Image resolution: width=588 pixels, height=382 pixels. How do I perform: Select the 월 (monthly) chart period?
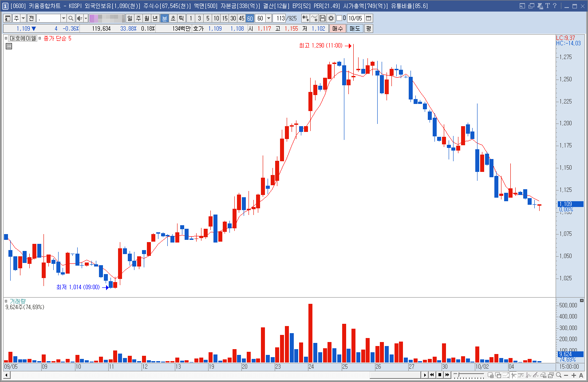tap(147, 18)
